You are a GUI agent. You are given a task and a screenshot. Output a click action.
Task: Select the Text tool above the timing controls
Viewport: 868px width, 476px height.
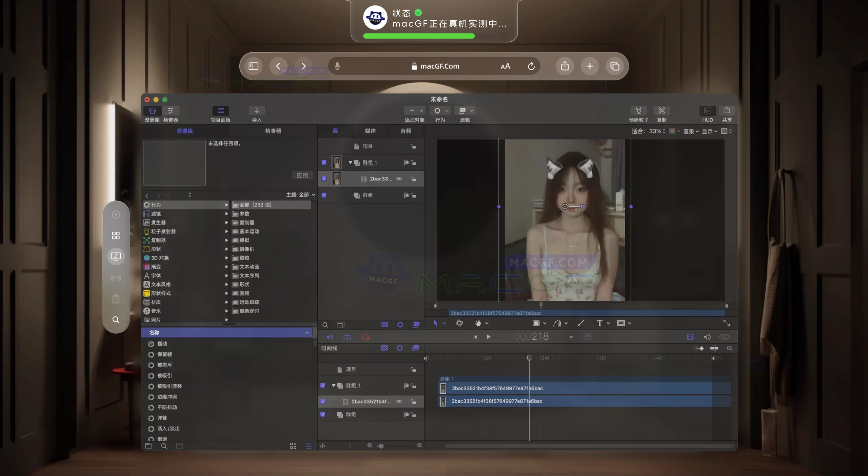(600, 323)
